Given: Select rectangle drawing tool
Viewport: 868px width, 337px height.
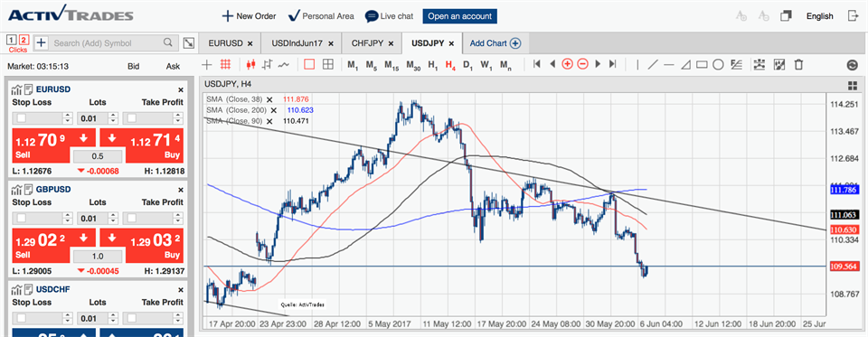Looking at the screenshot, I should pos(702,65).
